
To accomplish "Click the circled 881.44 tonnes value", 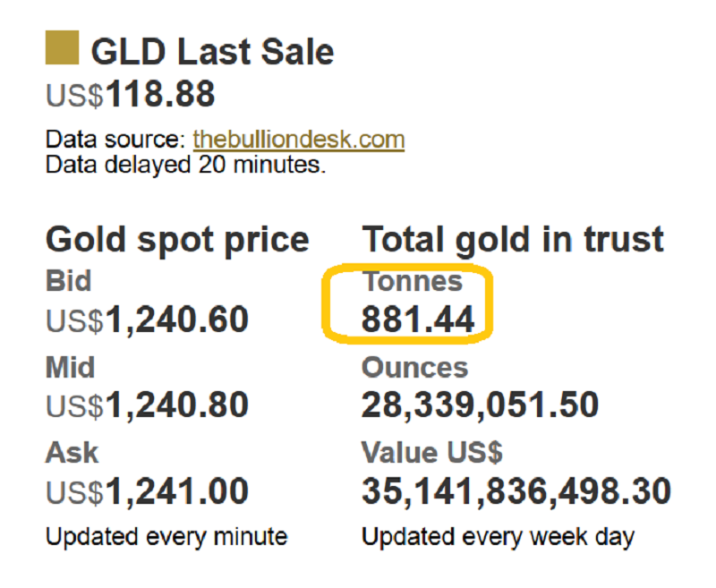I will [418, 320].
